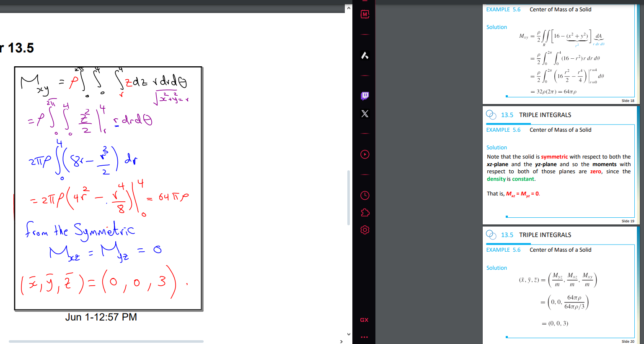Open the sidebar Settings gear
Image resolution: width=644 pixels, height=344 pixels.
tap(365, 230)
